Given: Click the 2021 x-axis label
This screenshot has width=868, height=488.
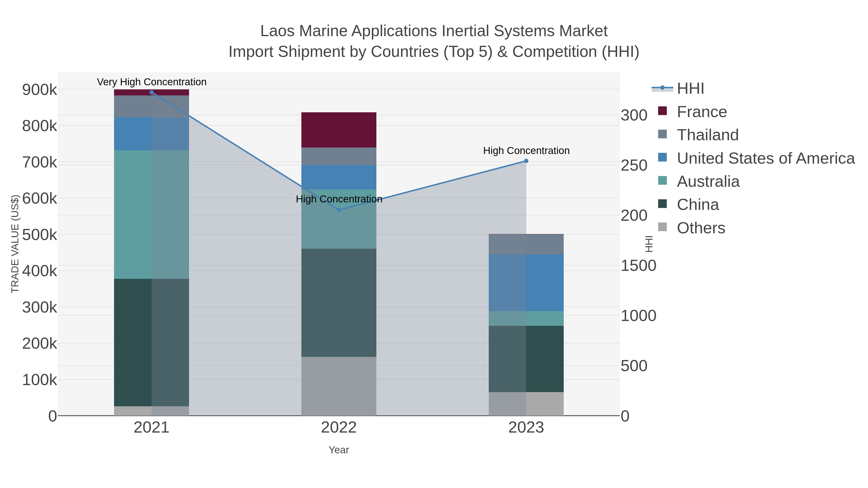Looking at the screenshot, I should 151,428.
